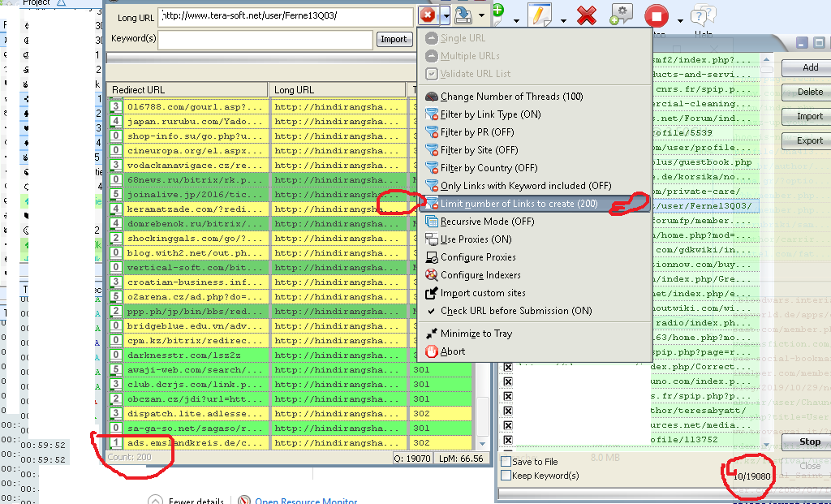Click the red stop-submission X icon button
The height and width of the screenshot is (504, 831).
coord(428,15)
